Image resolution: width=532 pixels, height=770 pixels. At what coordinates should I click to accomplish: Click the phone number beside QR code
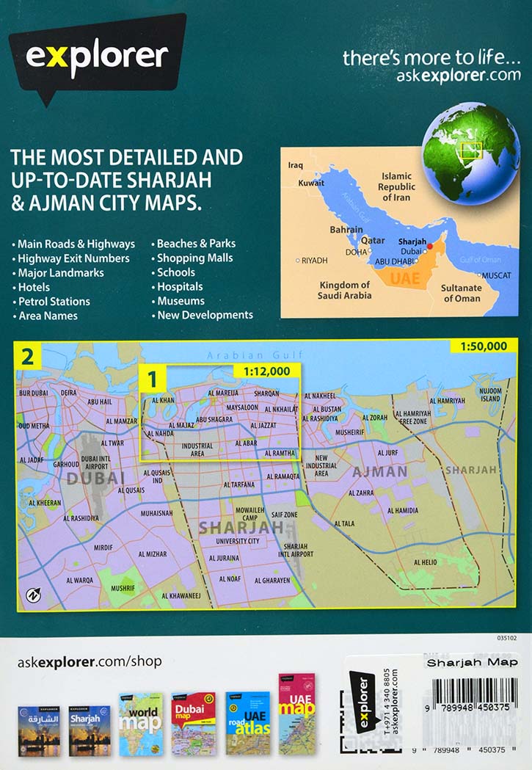pyautogui.click(x=387, y=701)
